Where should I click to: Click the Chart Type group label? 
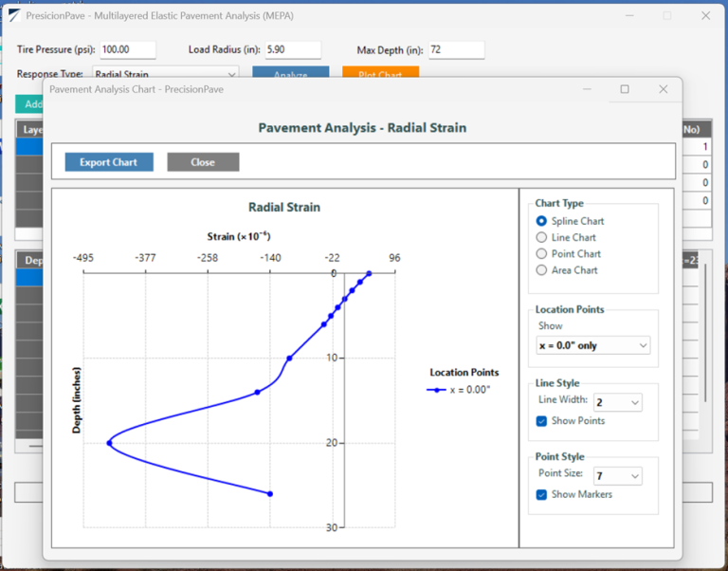click(559, 204)
